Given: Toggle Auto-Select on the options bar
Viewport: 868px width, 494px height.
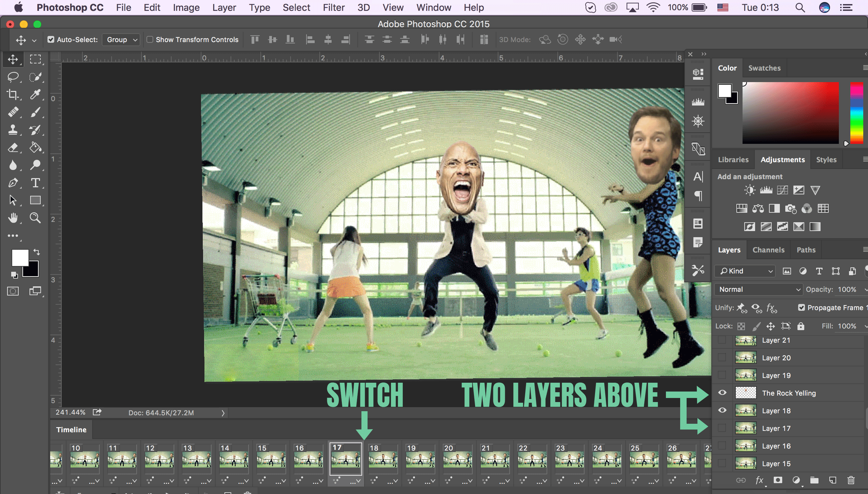Looking at the screenshot, I should 51,39.
